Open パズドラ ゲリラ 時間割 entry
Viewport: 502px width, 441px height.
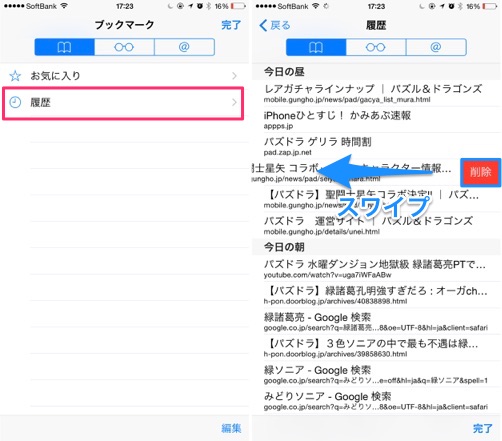tap(377, 146)
